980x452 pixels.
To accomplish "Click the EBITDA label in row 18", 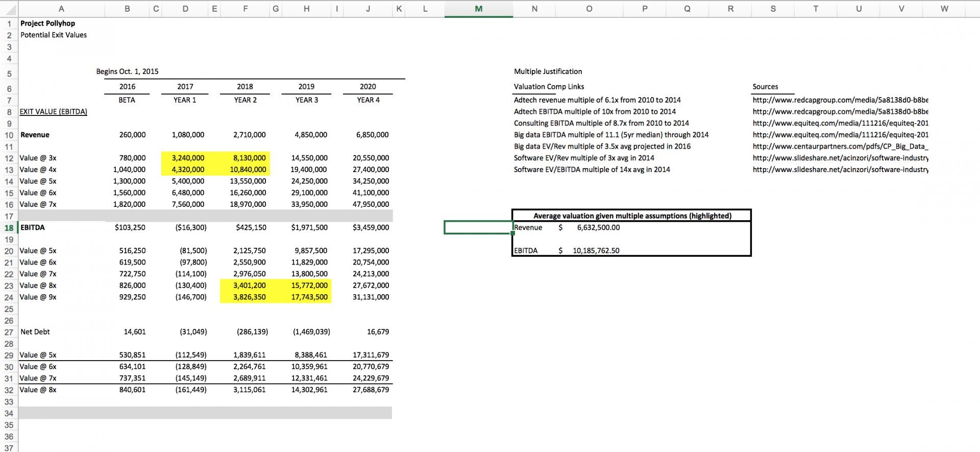I will 32,228.
